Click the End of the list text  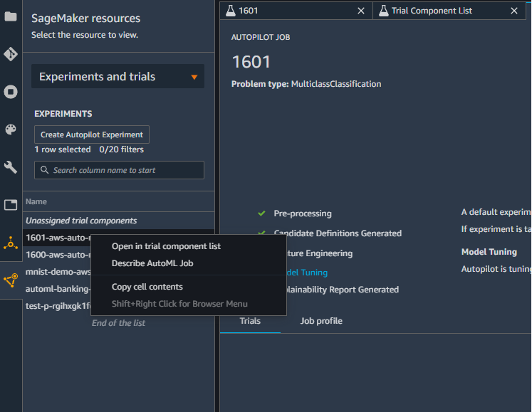click(118, 323)
